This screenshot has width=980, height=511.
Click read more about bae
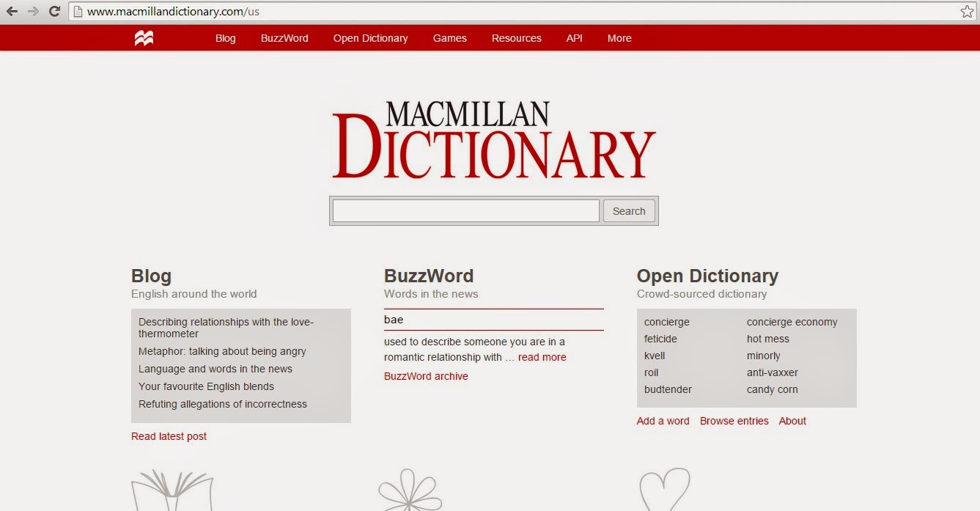click(x=542, y=357)
